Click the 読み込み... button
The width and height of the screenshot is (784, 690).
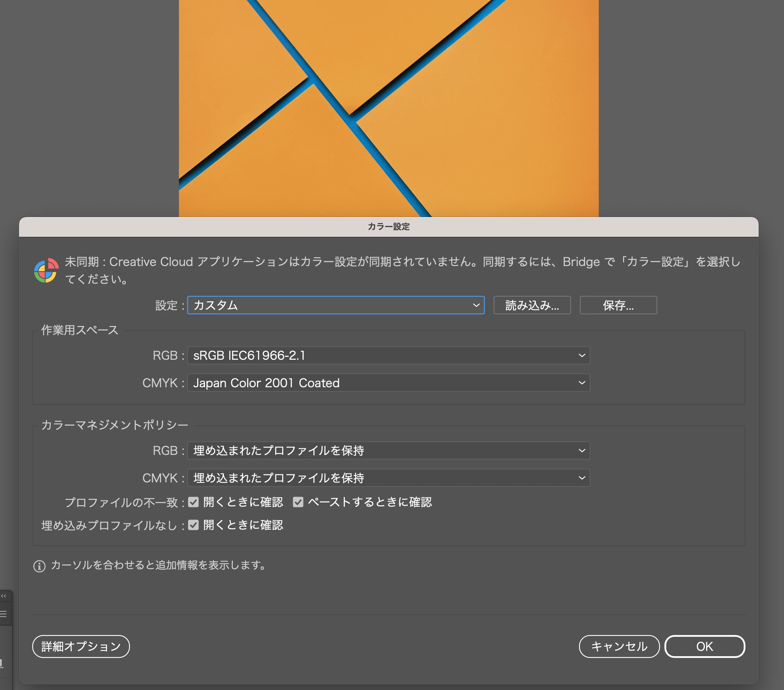point(531,305)
